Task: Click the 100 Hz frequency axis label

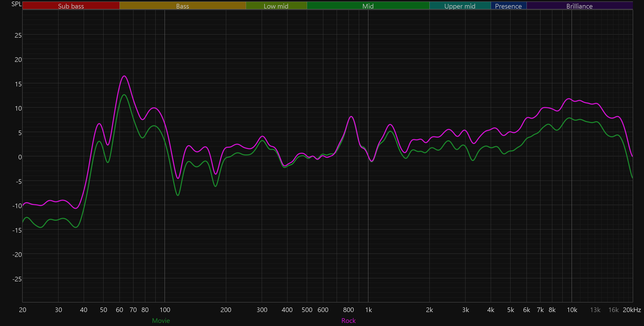Action: tap(165, 310)
